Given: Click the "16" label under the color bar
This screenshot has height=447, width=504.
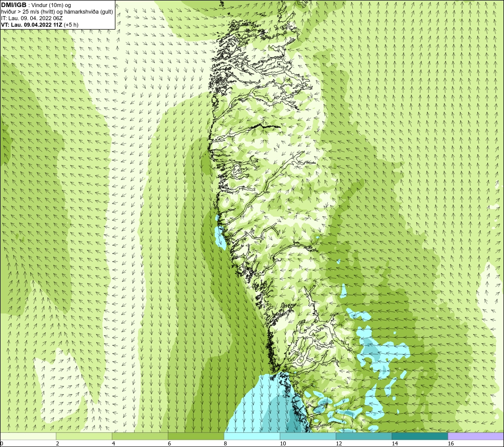Looking at the screenshot, I should [x=451, y=443].
